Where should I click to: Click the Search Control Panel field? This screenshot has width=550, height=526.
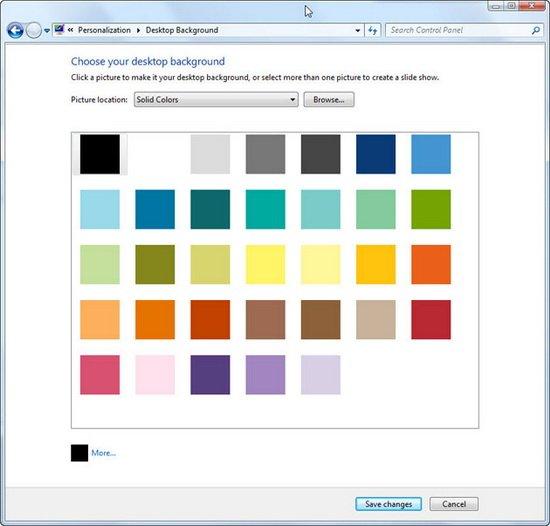pos(458,31)
